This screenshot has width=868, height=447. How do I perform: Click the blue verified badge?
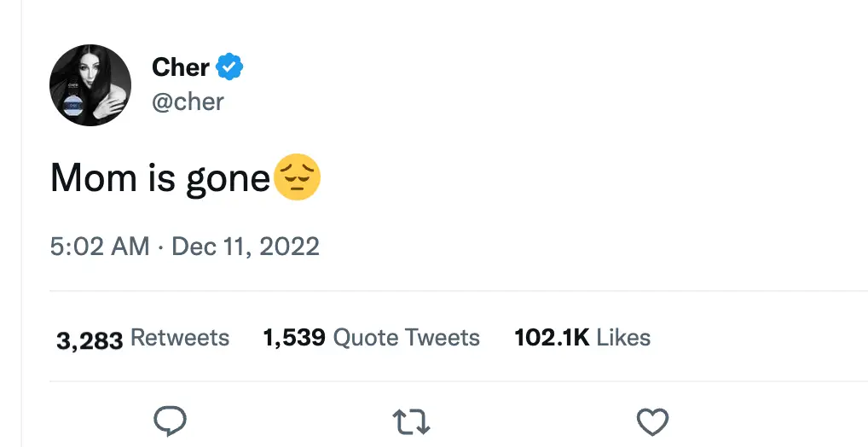click(229, 66)
